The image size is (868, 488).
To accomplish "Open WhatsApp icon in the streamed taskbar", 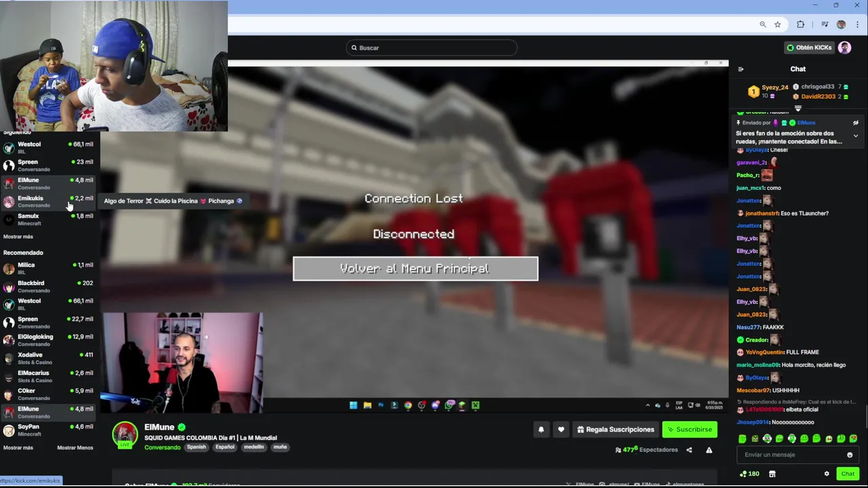I will [448, 405].
